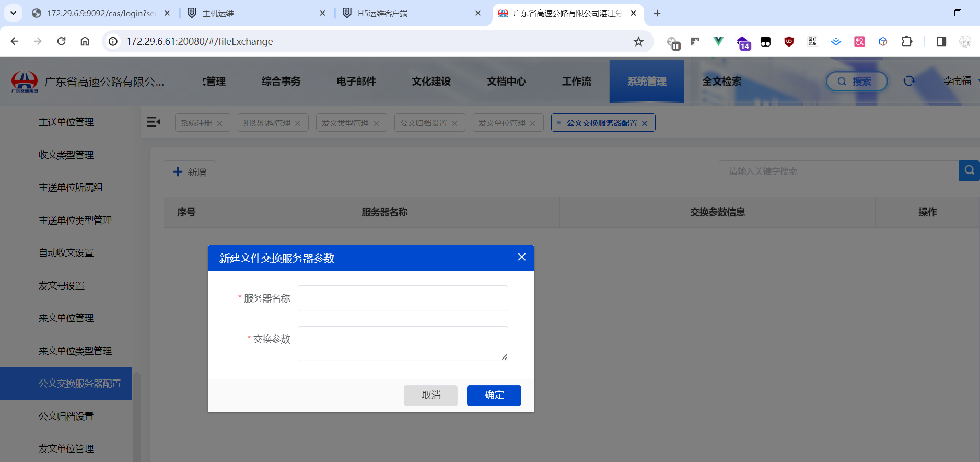Switch to the 系统注册 page tab
Screen dimensions: 980x462
(x=196, y=123)
